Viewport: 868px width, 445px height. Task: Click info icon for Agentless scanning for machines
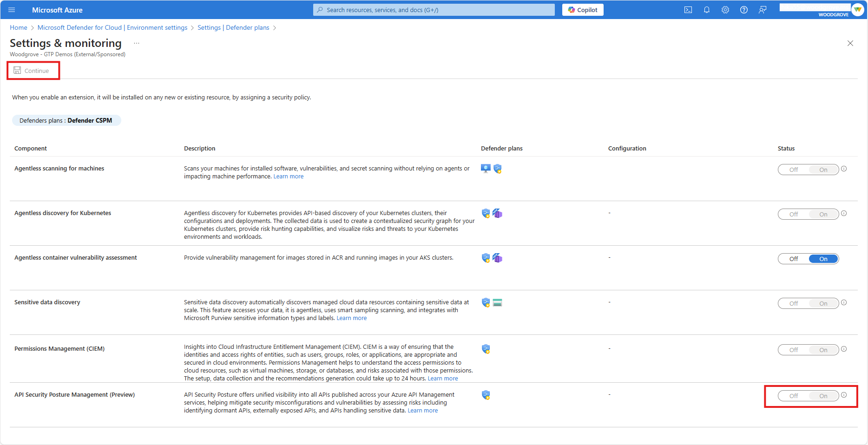844,169
